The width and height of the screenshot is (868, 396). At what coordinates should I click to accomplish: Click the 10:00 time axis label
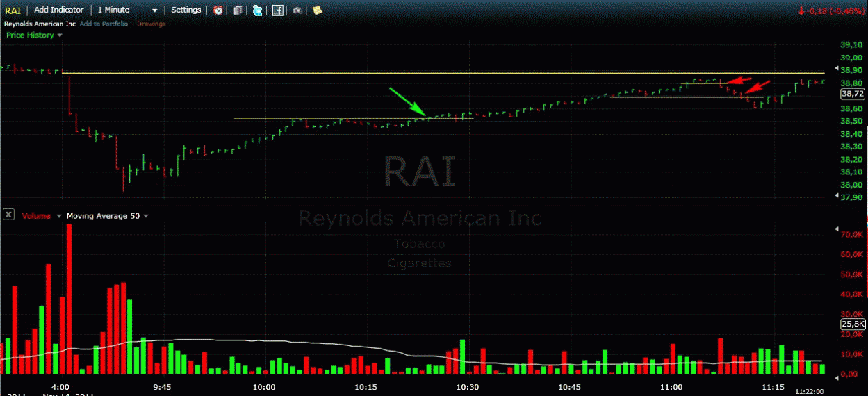point(264,387)
